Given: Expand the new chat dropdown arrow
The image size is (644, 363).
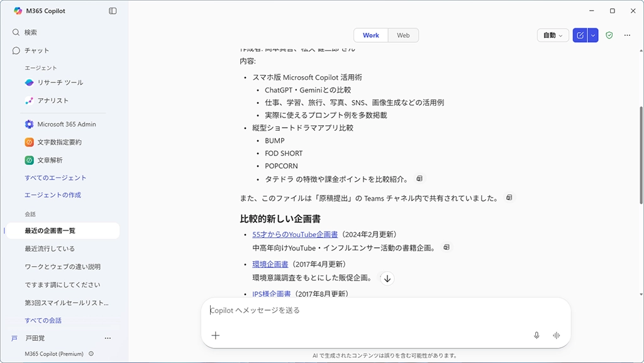Looking at the screenshot, I should pyautogui.click(x=593, y=35).
